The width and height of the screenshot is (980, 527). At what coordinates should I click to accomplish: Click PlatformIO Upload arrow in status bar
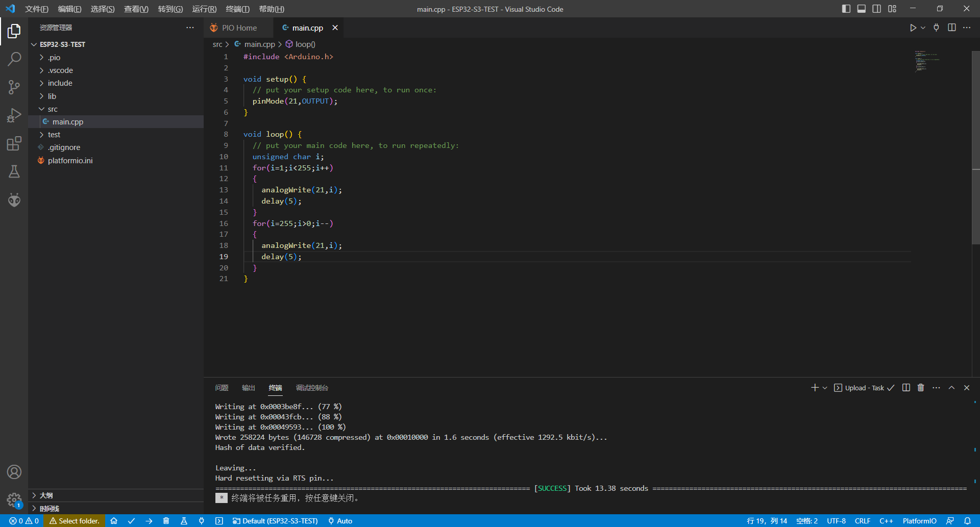(x=149, y=521)
